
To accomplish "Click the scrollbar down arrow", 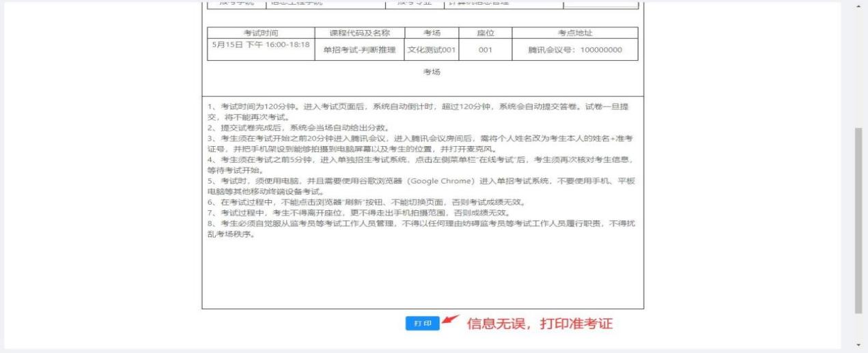I will pyautogui.click(x=859, y=345).
